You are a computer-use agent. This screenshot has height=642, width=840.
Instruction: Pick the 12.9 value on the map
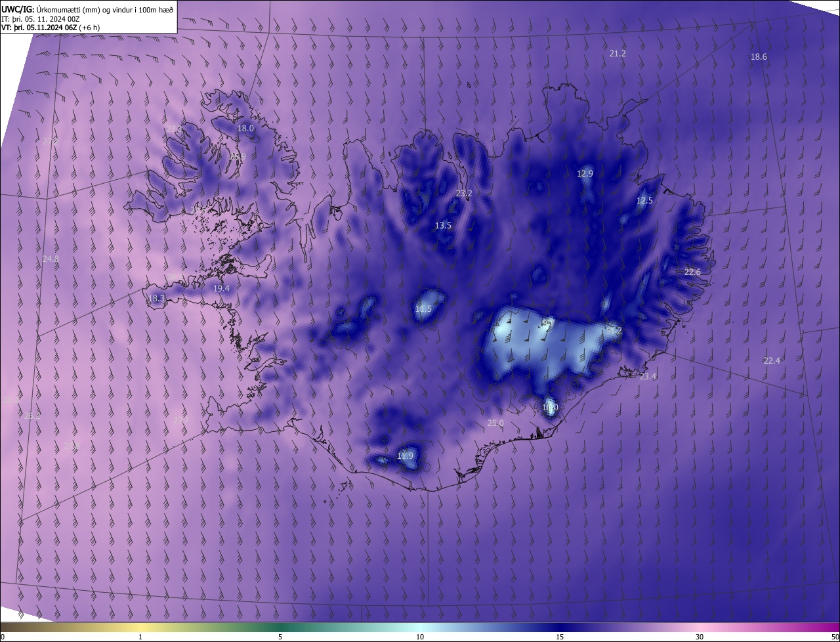[x=585, y=174]
